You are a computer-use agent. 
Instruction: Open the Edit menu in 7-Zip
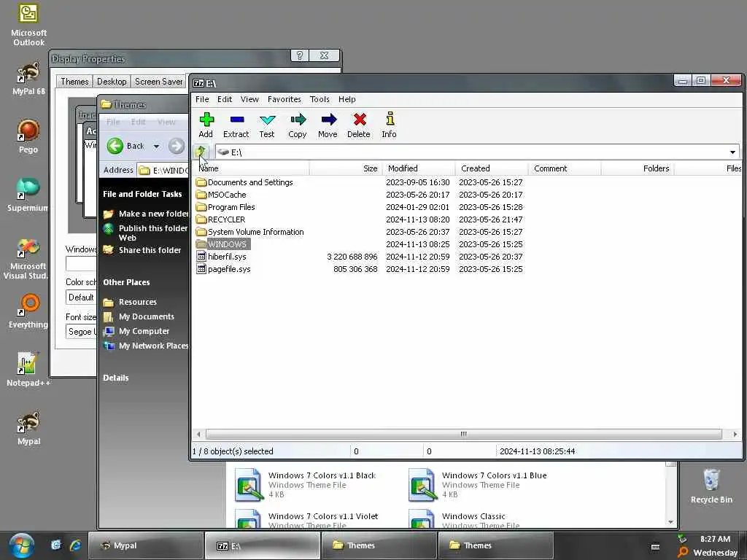225,99
